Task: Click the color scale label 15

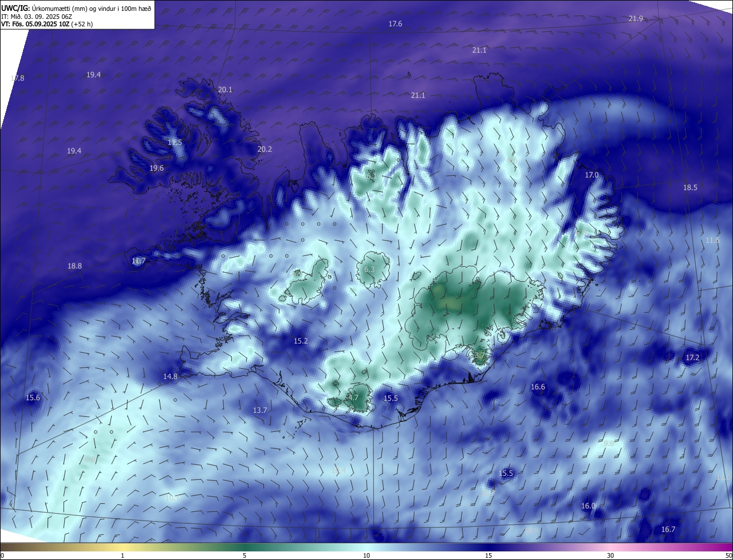Action: [x=488, y=555]
